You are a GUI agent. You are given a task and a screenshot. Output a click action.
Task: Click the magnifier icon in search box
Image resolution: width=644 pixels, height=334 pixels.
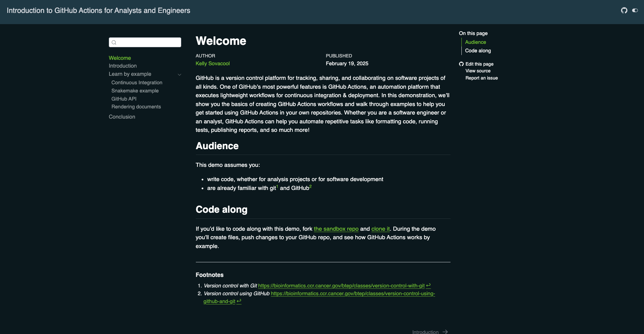coord(114,42)
